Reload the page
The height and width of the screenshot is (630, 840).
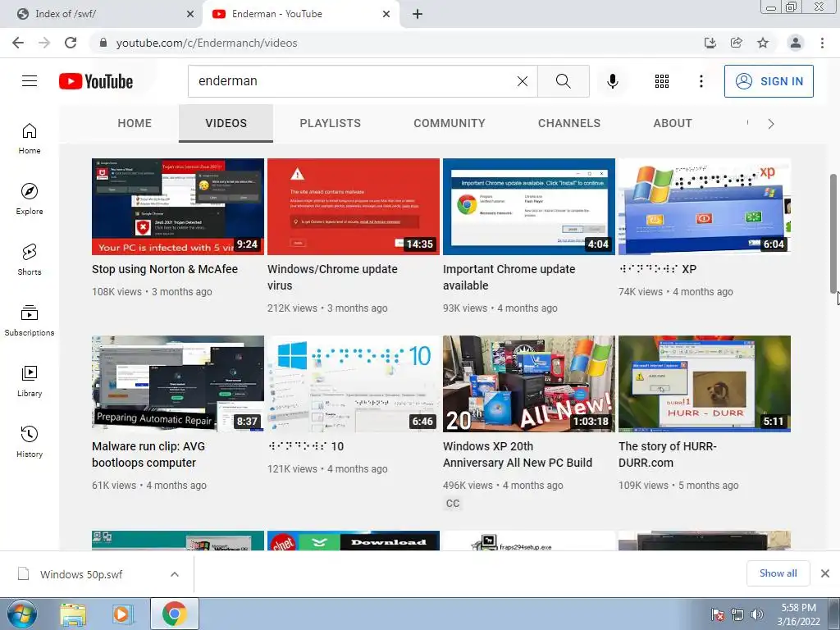click(x=71, y=43)
